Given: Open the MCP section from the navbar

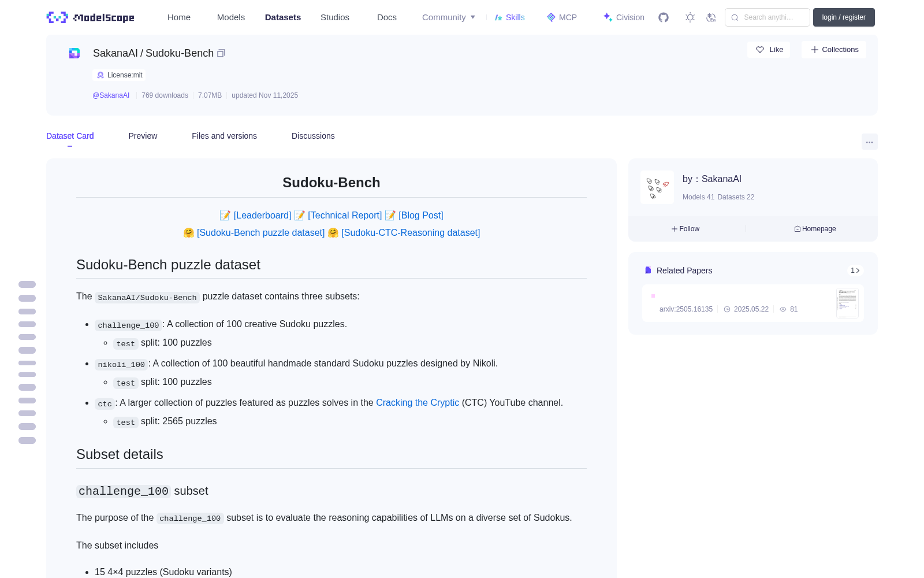Looking at the screenshot, I should pos(562,17).
